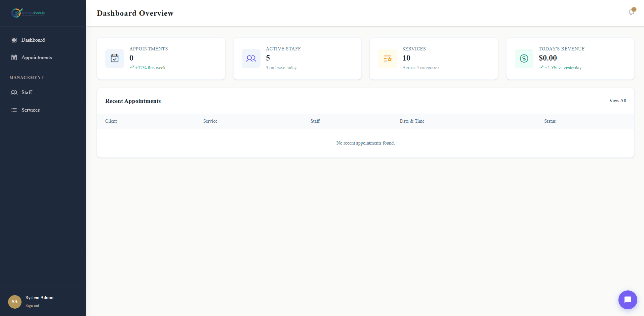The width and height of the screenshot is (644, 316).
Task: Click the OmniSchedule logo
Action: (28, 13)
